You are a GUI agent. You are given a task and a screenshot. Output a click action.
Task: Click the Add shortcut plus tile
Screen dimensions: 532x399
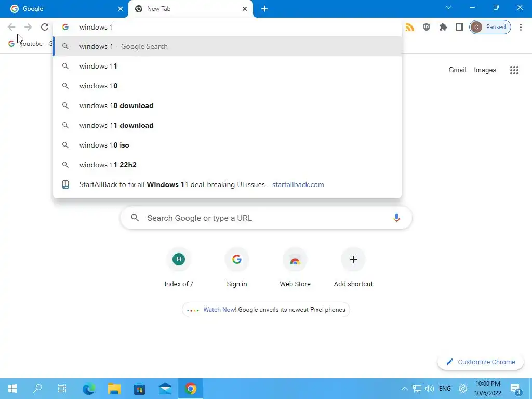click(x=353, y=268)
